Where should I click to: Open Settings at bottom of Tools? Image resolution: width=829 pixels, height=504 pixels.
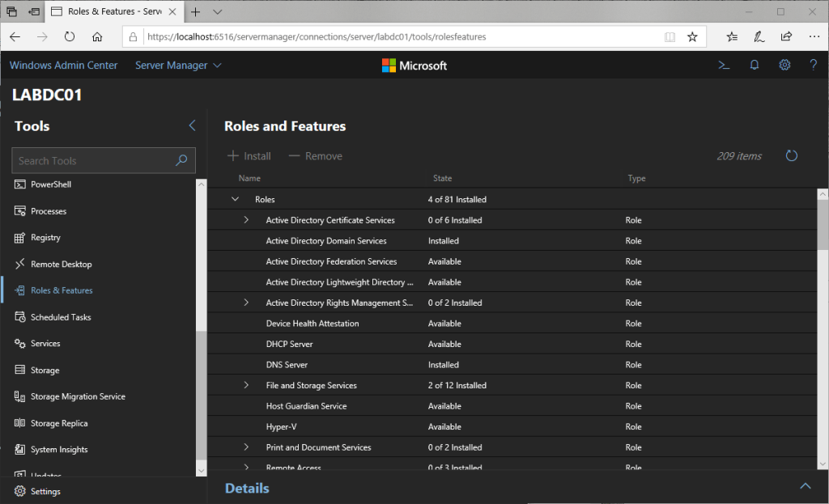pos(45,491)
